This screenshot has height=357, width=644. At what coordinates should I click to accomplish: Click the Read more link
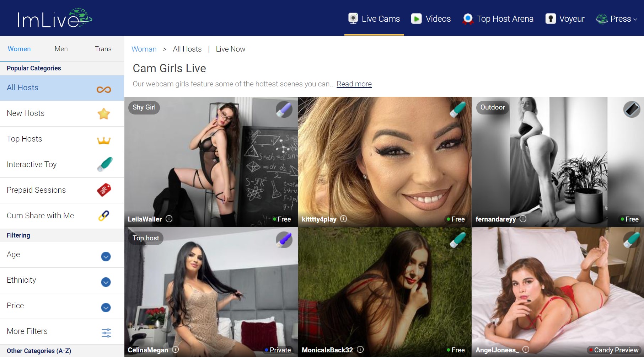tap(354, 84)
